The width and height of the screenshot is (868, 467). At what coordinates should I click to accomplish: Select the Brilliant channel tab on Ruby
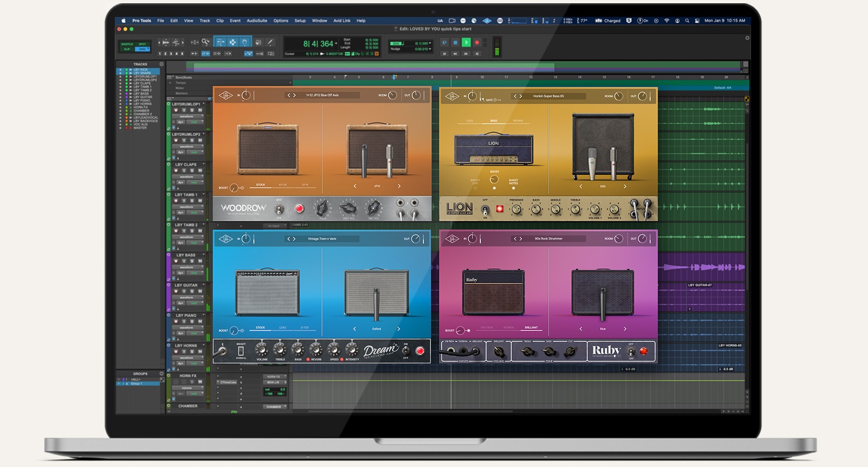531,327
